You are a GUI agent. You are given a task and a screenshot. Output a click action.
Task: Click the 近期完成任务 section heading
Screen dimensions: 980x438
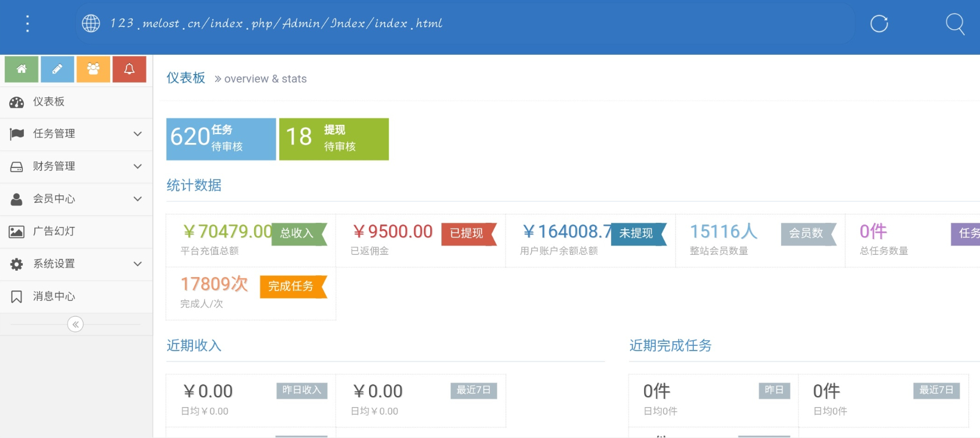(x=670, y=345)
